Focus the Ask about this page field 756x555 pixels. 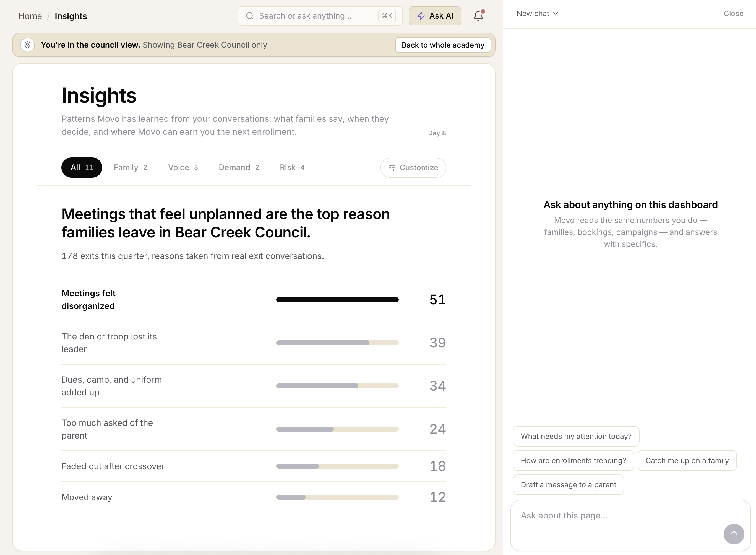pyautogui.click(x=630, y=525)
